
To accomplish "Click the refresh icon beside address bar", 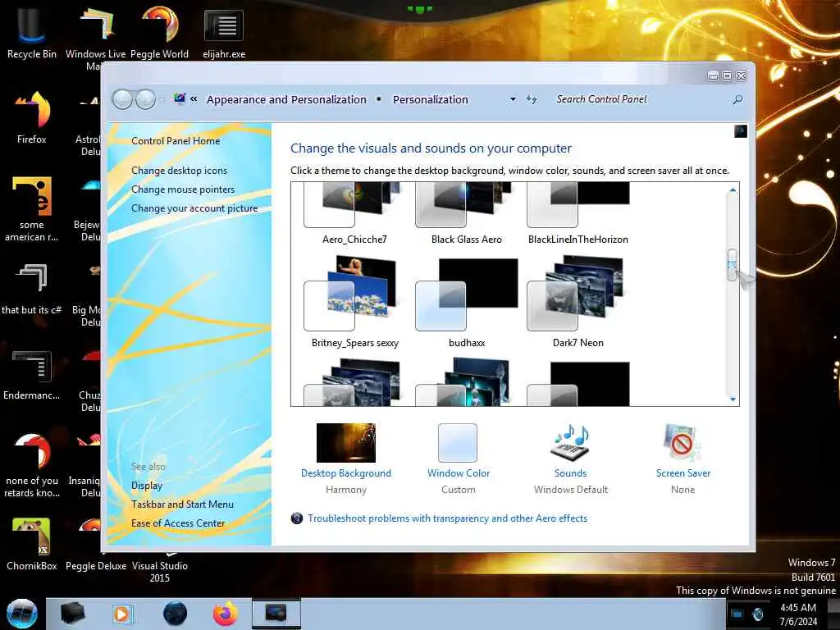I will pos(531,99).
